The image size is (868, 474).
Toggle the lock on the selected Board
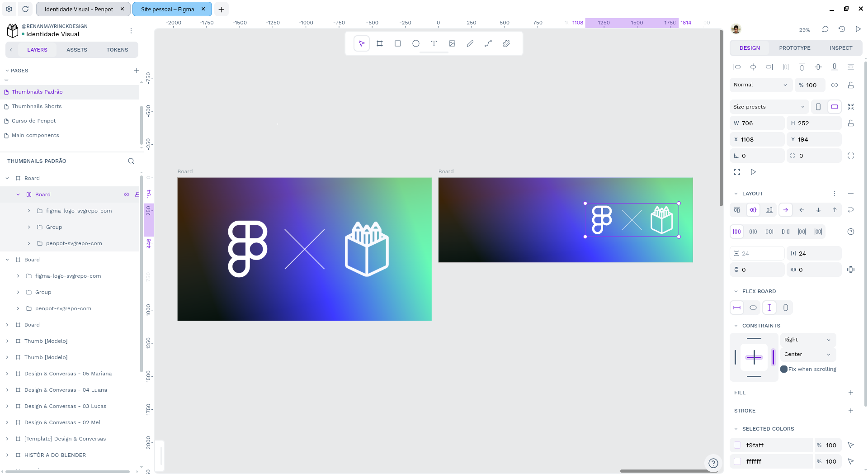click(x=137, y=194)
